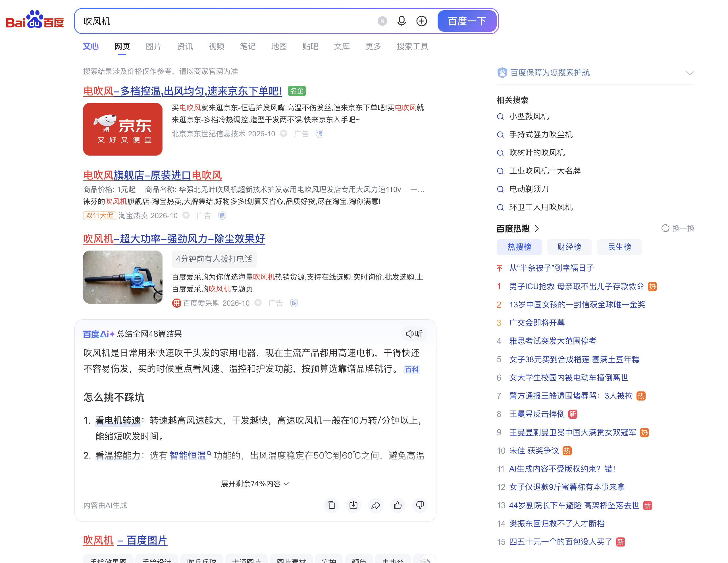Download the AI summary content
The image size is (728, 563).
[353, 505]
